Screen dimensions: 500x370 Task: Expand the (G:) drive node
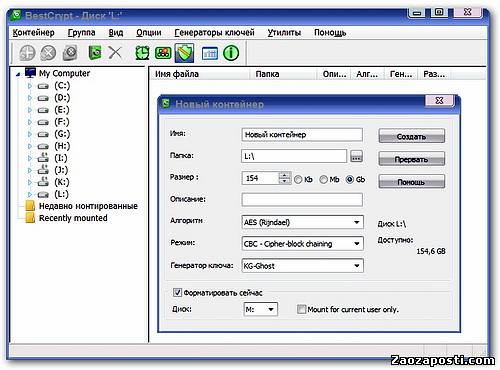(x=30, y=134)
